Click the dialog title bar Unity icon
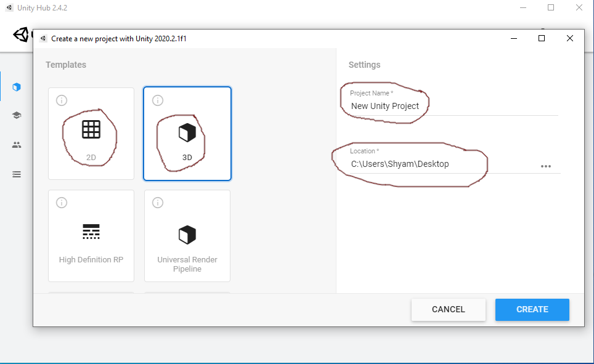The height and width of the screenshot is (364, 594). coord(43,38)
